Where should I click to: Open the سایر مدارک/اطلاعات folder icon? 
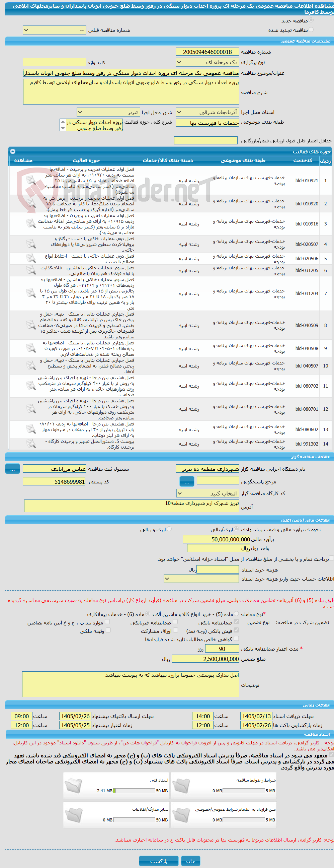coord(74,815)
